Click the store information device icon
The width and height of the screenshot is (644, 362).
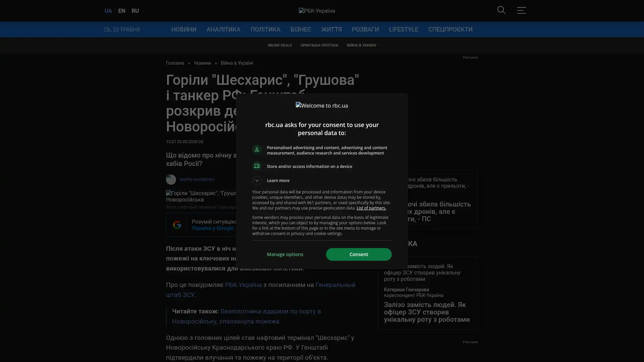tap(257, 166)
